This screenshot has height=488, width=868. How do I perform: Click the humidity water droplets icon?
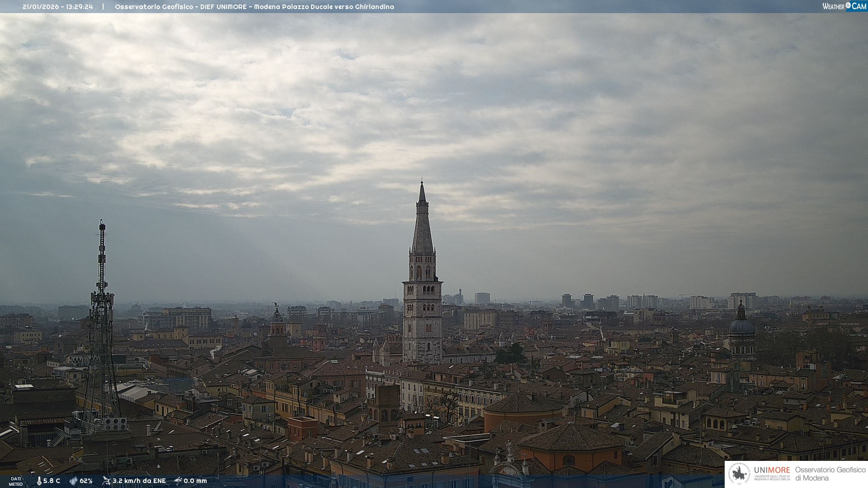pyautogui.click(x=73, y=481)
